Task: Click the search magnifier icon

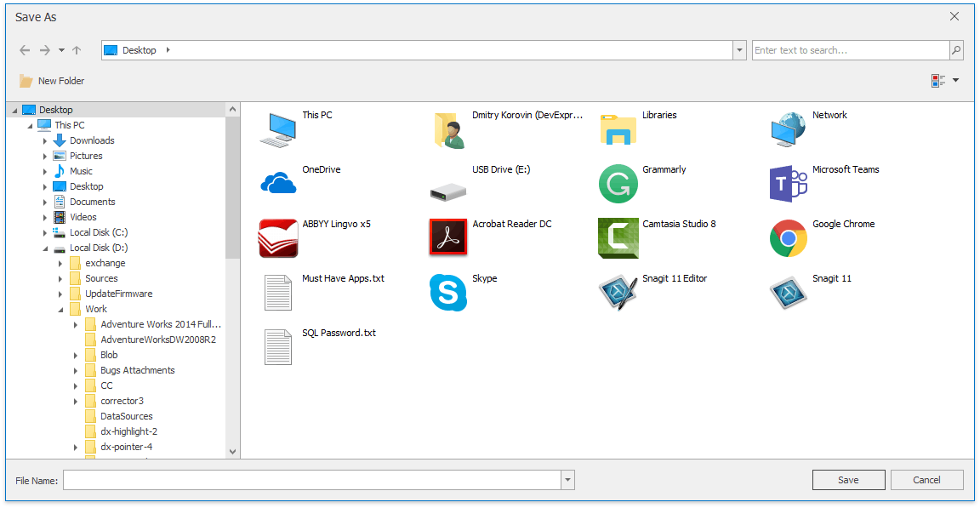Action: pyautogui.click(x=956, y=50)
